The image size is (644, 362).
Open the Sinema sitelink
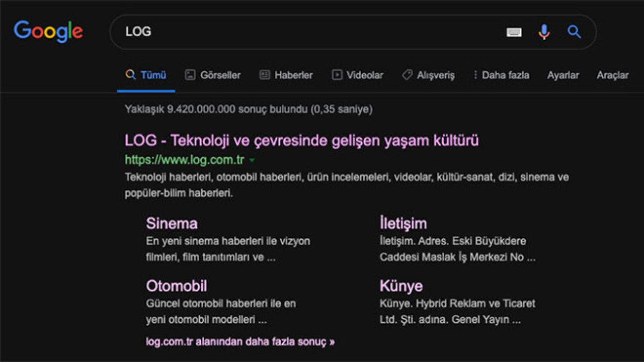pyautogui.click(x=172, y=223)
